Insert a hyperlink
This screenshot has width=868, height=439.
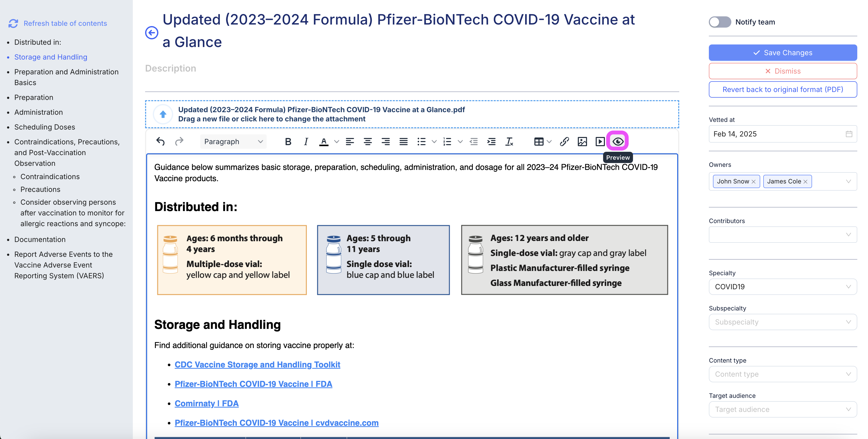tap(564, 142)
